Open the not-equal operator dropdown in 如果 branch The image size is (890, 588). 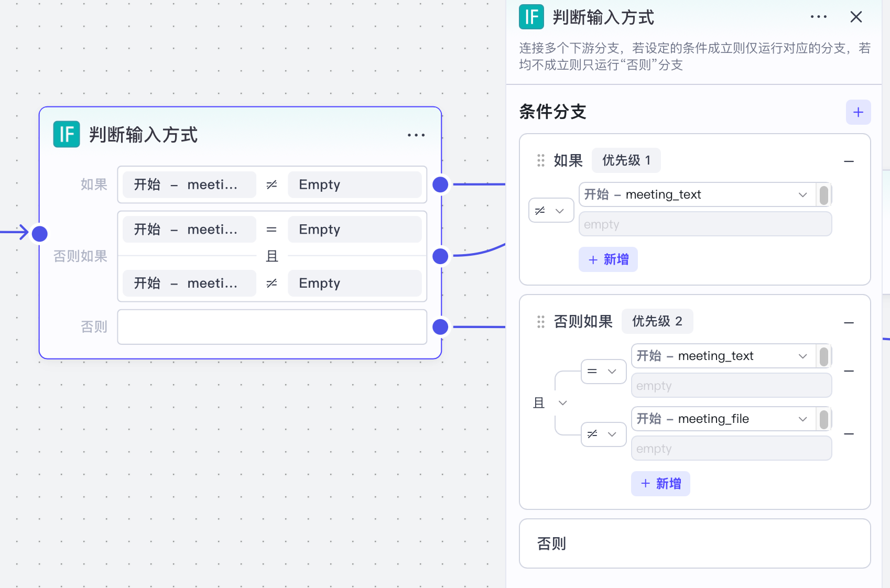(x=551, y=210)
